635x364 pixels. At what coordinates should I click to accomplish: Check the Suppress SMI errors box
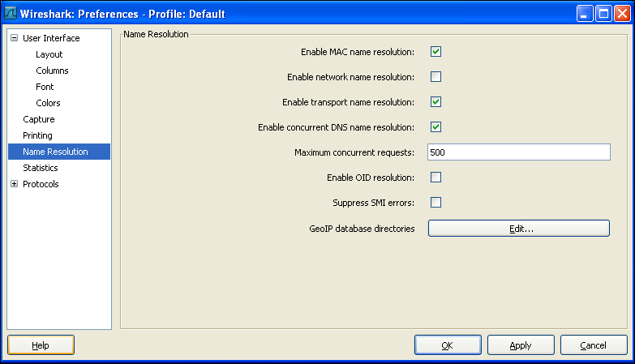435,202
